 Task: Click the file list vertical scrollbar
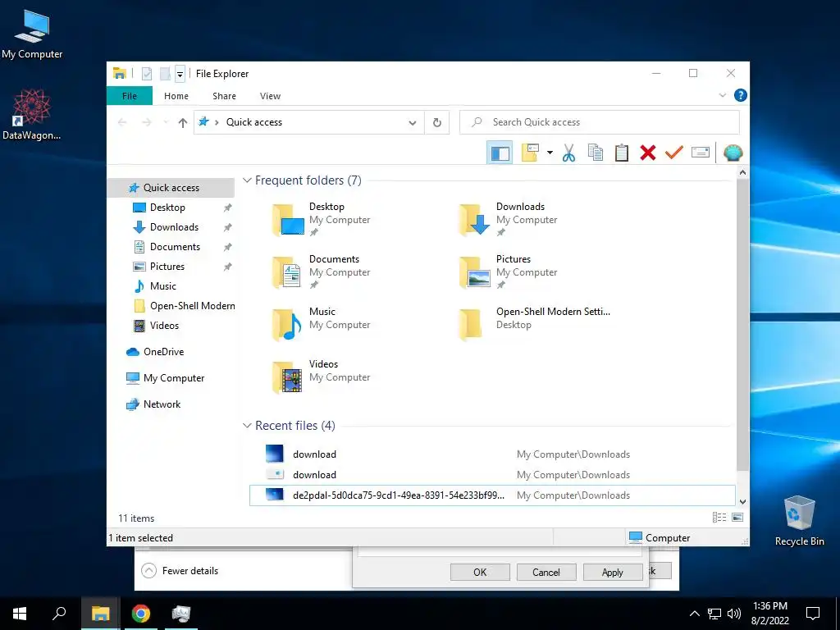click(742, 325)
